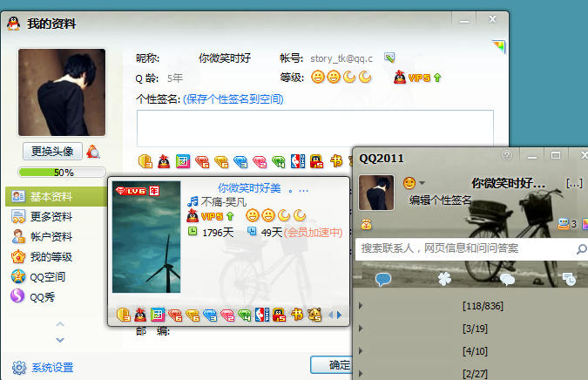Click blue diamond 3 badge on hover card

(x=210, y=315)
